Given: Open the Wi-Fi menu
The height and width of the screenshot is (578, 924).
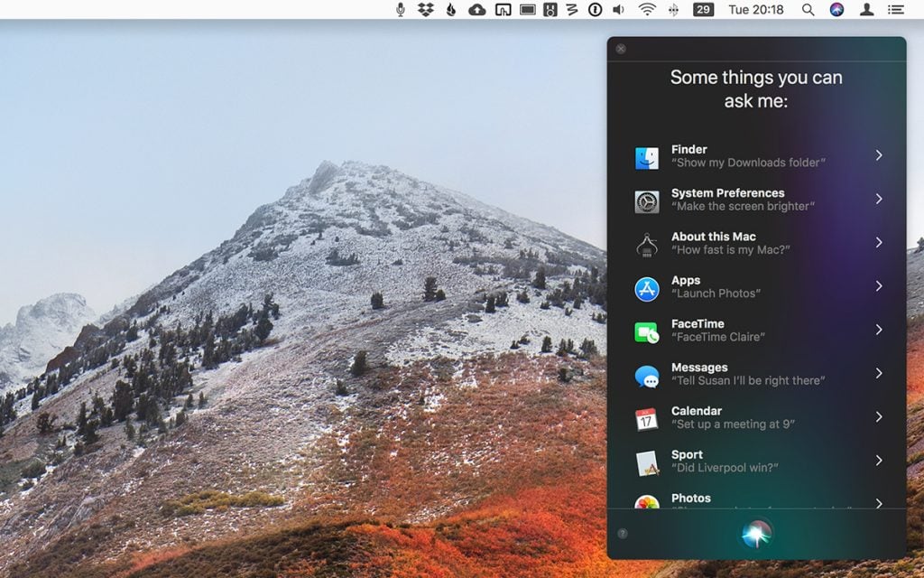Looking at the screenshot, I should pyautogui.click(x=647, y=9).
